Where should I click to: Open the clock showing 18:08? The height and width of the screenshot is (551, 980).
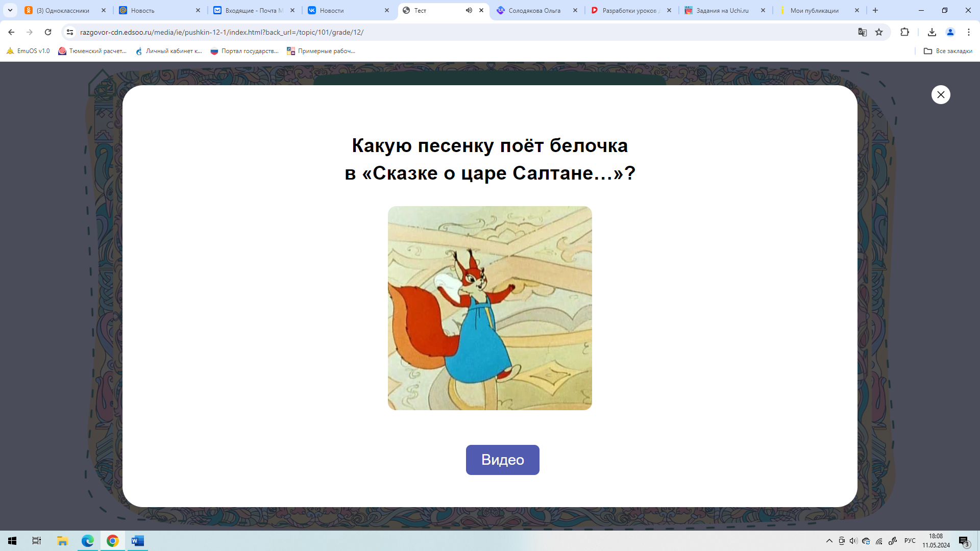pyautogui.click(x=936, y=541)
